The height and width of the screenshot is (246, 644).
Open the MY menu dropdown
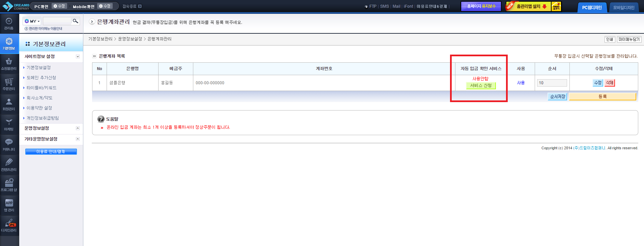[x=32, y=21]
